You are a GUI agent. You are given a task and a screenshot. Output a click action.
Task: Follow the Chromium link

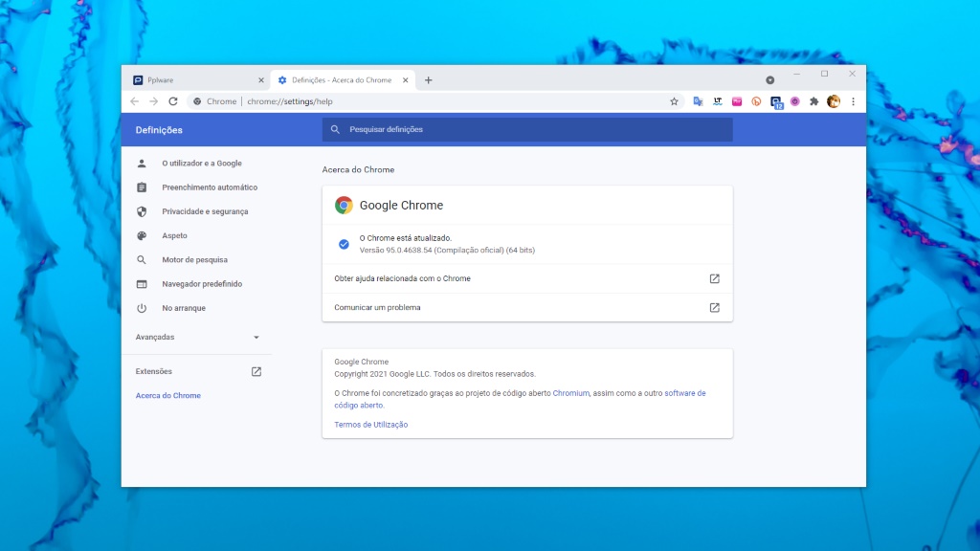(x=570, y=393)
